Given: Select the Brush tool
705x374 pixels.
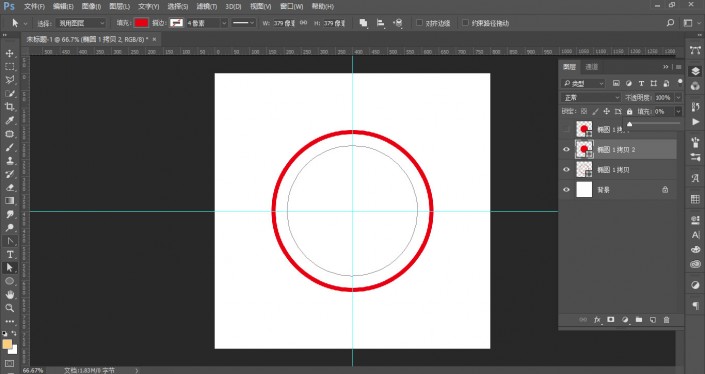Looking at the screenshot, I should [x=9, y=147].
